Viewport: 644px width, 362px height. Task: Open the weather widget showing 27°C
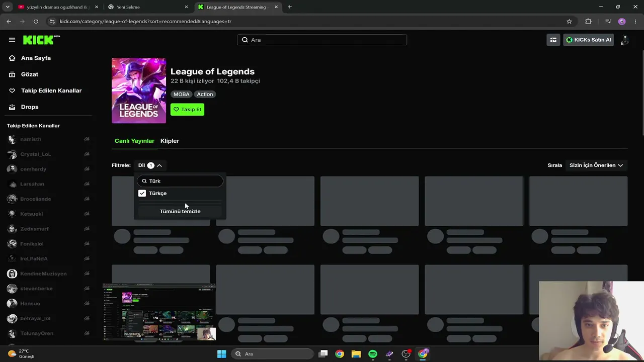coord(21,354)
